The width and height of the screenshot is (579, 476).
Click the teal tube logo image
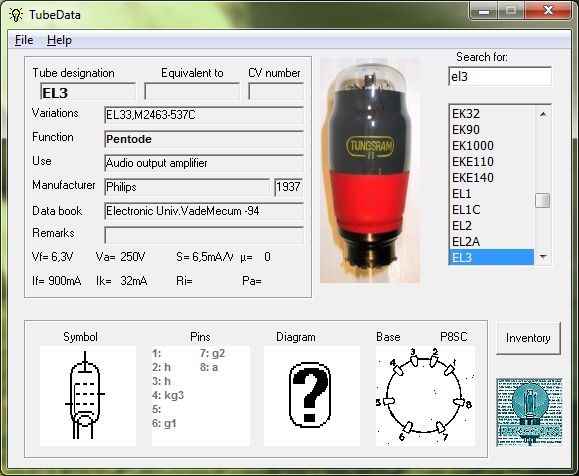click(x=529, y=412)
